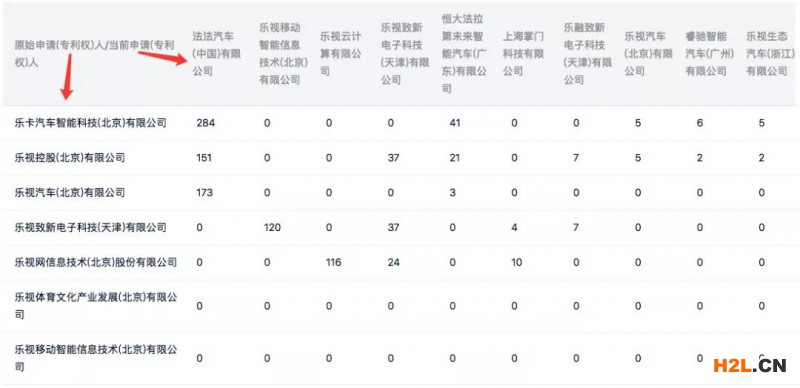Click the 乐视体育文化产业发展 row label
The width and height of the screenshot is (800, 388).
96,306
